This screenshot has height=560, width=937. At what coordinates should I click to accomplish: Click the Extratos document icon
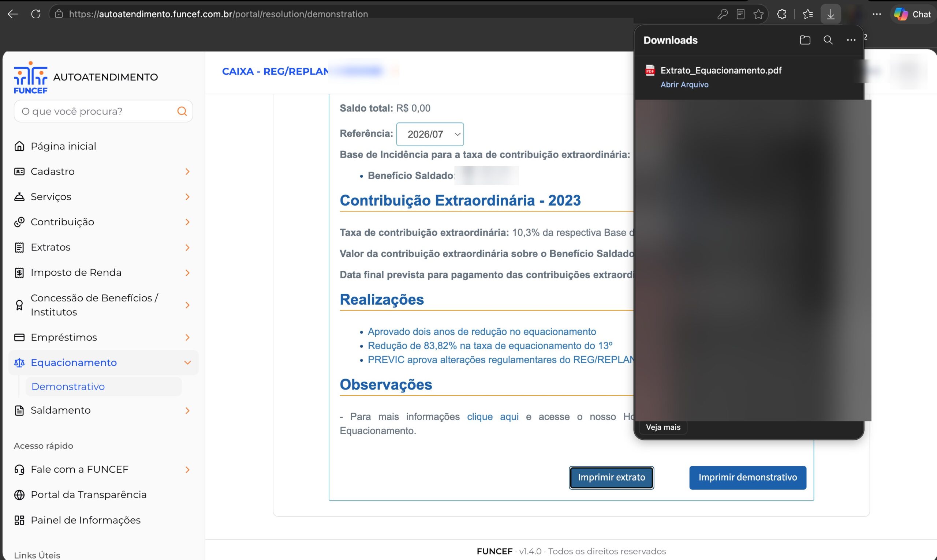tap(19, 247)
